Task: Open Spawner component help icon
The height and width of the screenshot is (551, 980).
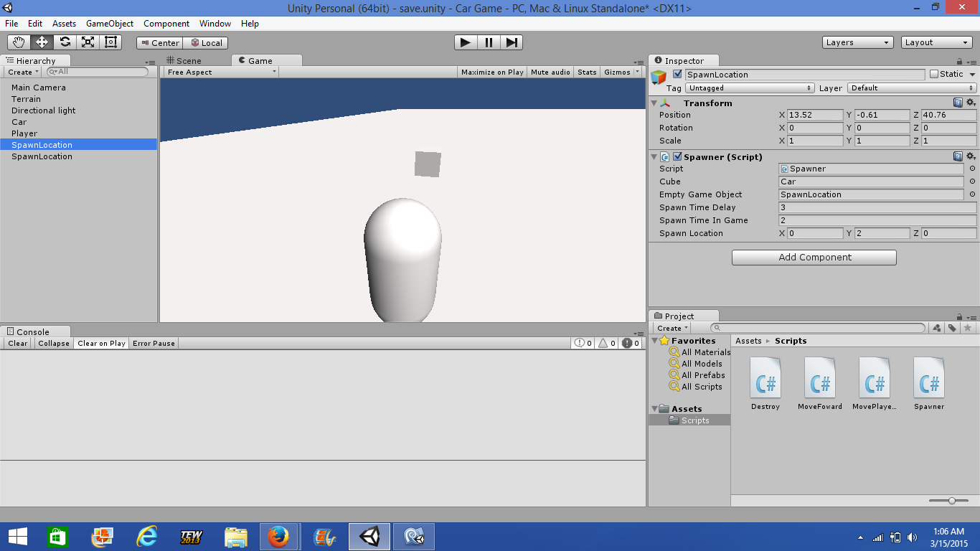Action: click(958, 156)
